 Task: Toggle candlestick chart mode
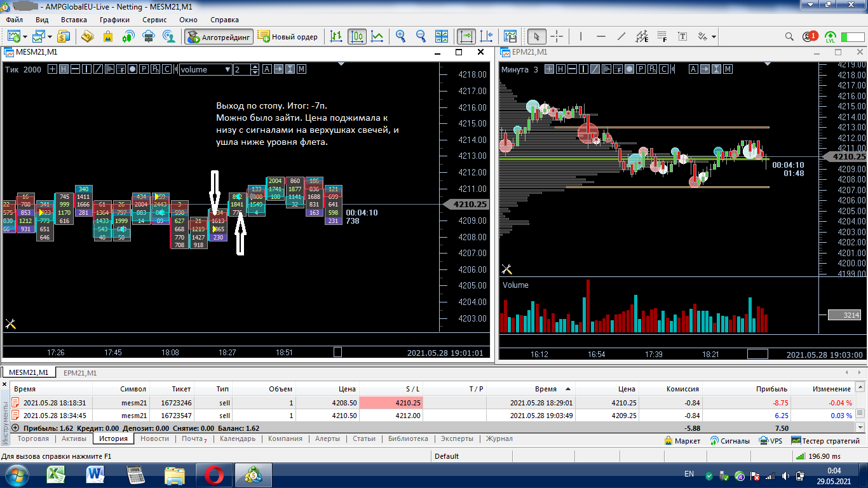click(x=357, y=36)
